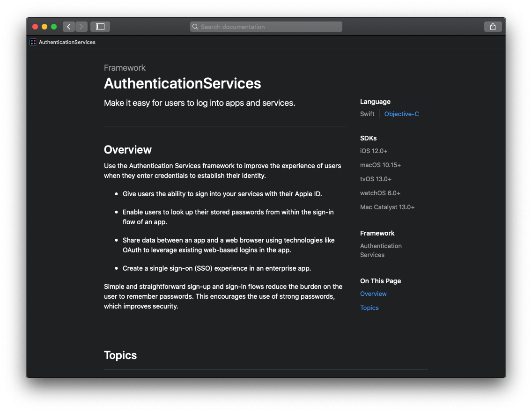
Task: Click the magnifying glass search icon
Action: (x=195, y=27)
